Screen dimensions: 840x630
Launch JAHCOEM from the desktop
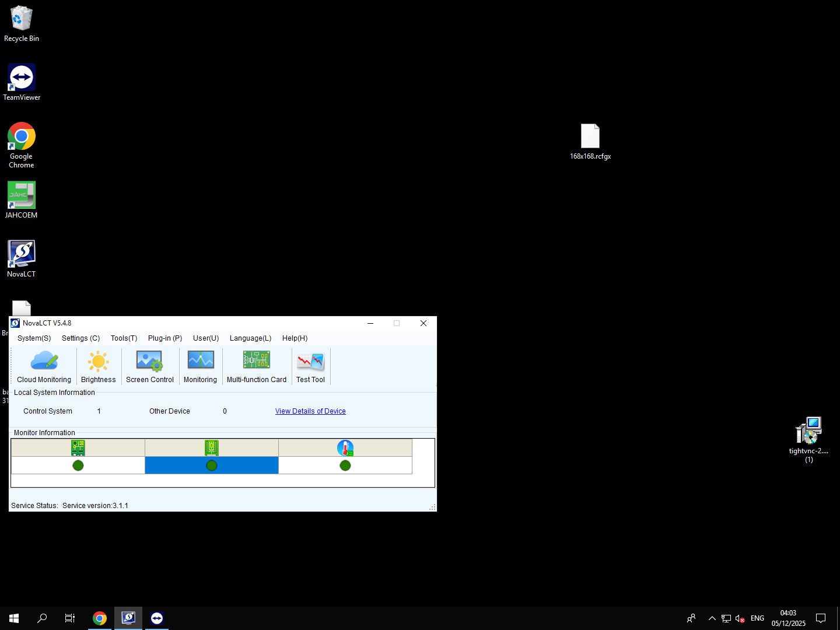tap(21, 194)
